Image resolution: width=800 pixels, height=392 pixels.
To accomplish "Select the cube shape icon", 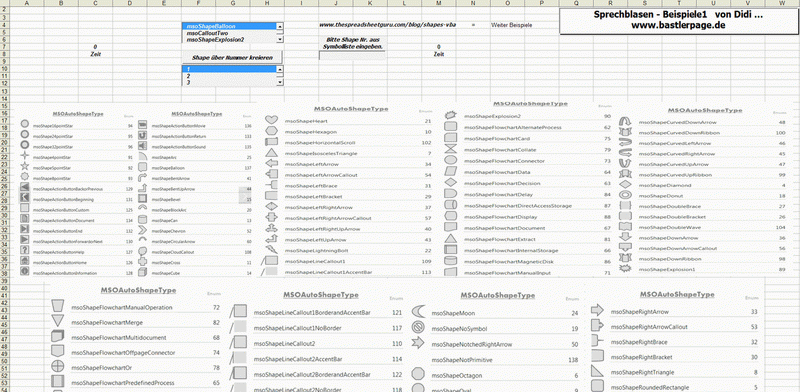I will pyautogui.click(x=143, y=272).
